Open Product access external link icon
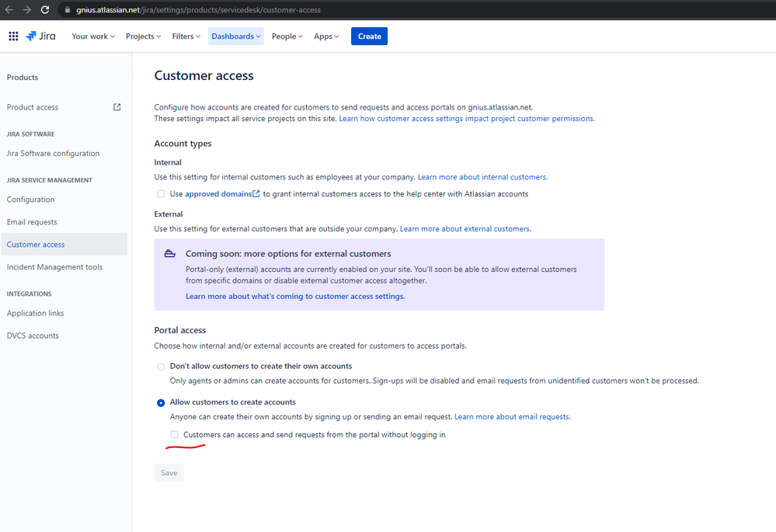 click(117, 107)
